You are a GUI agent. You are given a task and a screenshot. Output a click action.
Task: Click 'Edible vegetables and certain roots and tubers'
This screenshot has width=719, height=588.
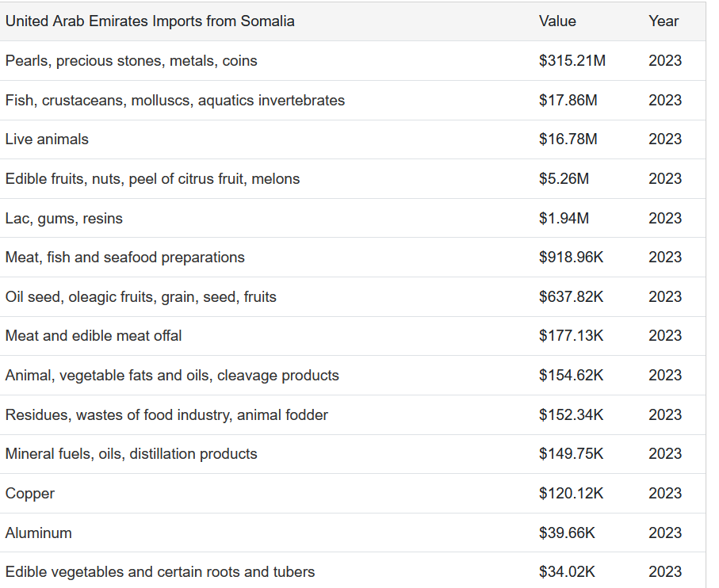click(160, 571)
